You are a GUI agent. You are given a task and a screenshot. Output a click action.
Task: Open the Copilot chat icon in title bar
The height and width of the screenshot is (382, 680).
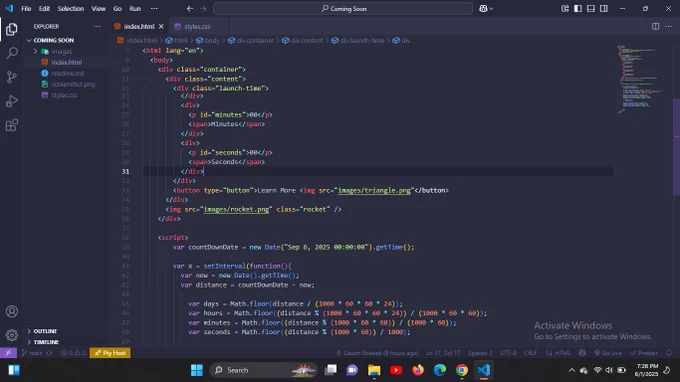483,8
